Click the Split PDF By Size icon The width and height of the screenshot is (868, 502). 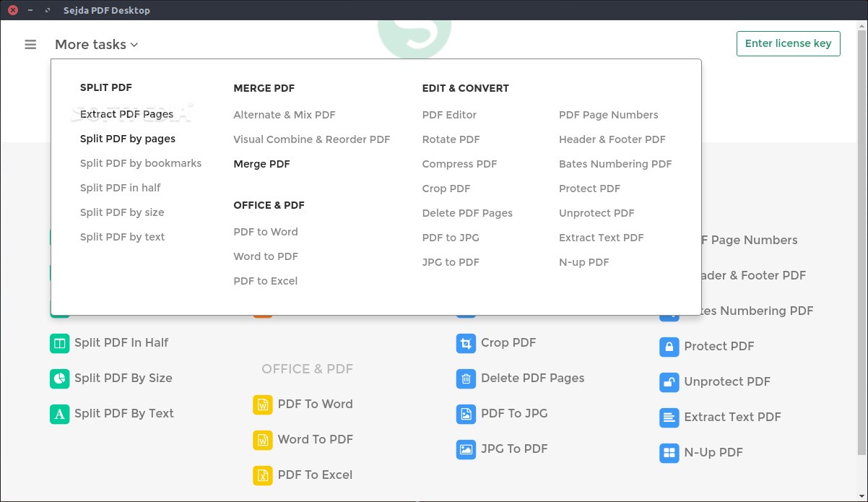coord(59,378)
